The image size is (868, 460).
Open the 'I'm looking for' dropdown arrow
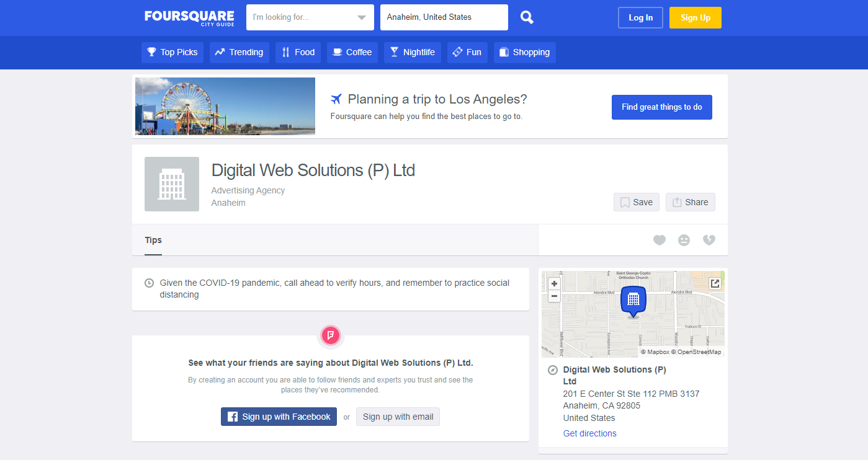tap(362, 17)
